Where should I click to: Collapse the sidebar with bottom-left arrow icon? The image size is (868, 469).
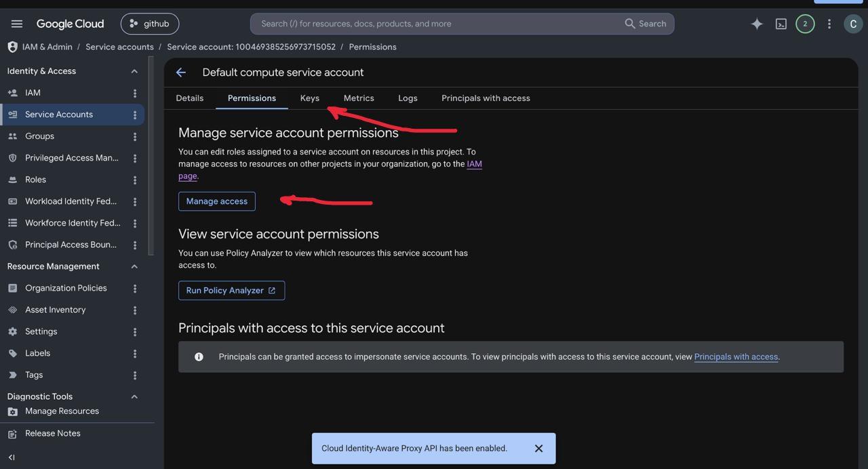click(12, 457)
